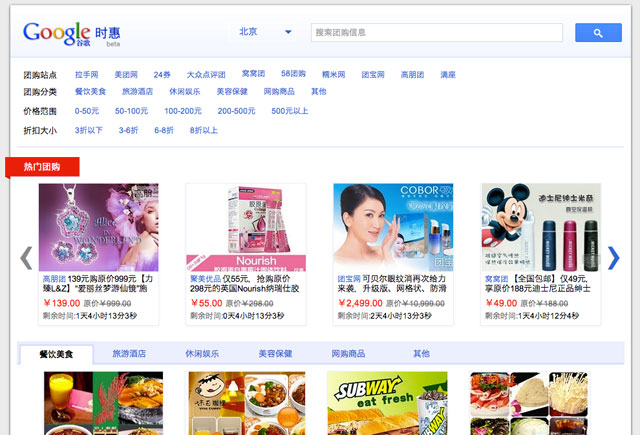Screen dimensions: 640x435
Task: Click the ¥139.00 price
Action: (62, 303)
